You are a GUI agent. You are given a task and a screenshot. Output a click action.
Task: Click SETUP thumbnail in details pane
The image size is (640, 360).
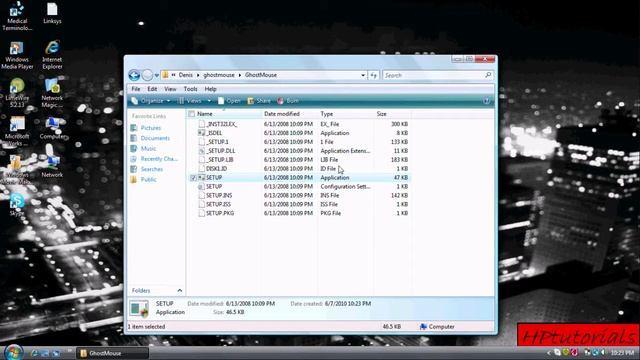139,309
